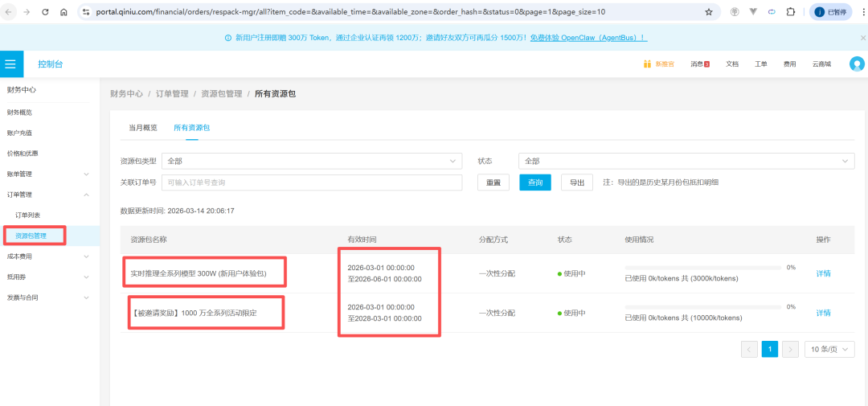Open the 10 条/页 page size selector
This screenshot has width=868, height=406.
click(829, 349)
